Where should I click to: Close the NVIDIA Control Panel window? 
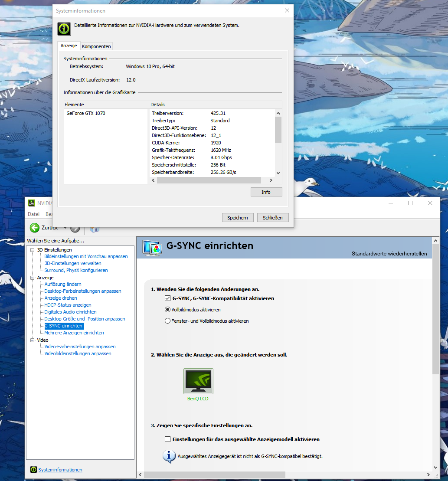(x=430, y=203)
